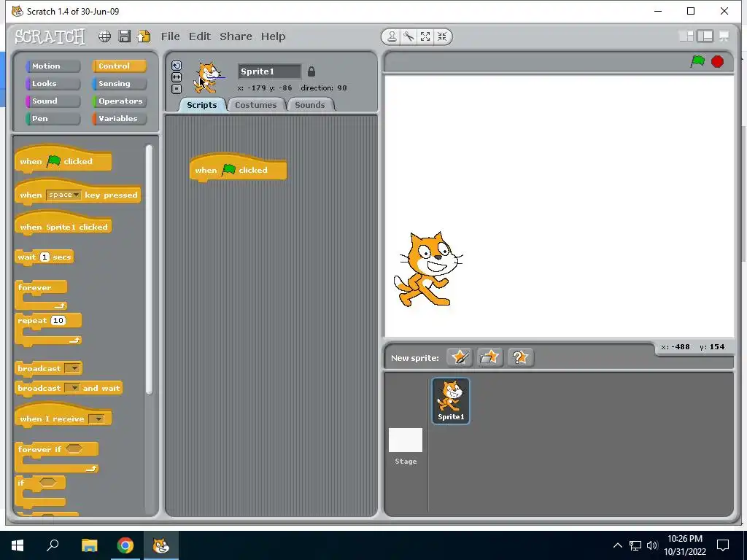This screenshot has height=560, width=747.
Task: Open the broadcast block message dropdown
Action: pyautogui.click(x=72, y=368)
